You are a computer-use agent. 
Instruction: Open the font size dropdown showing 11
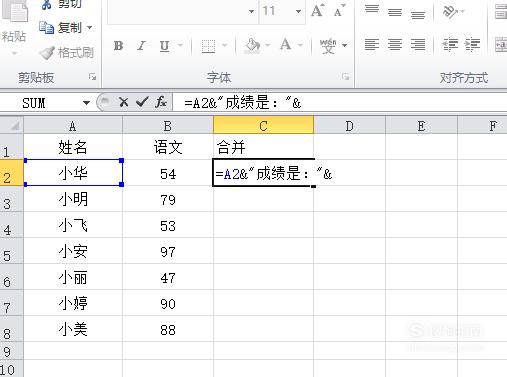click(298, 11)
